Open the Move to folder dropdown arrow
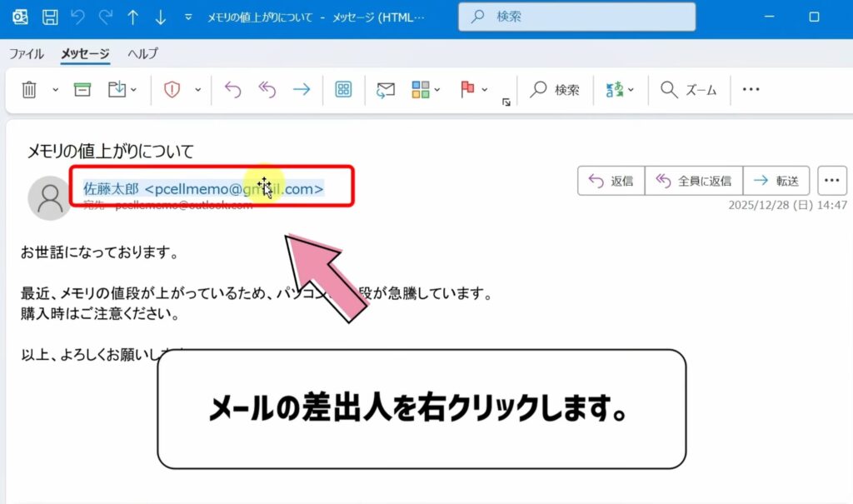 pyautogui.click(x=133, y=90)
